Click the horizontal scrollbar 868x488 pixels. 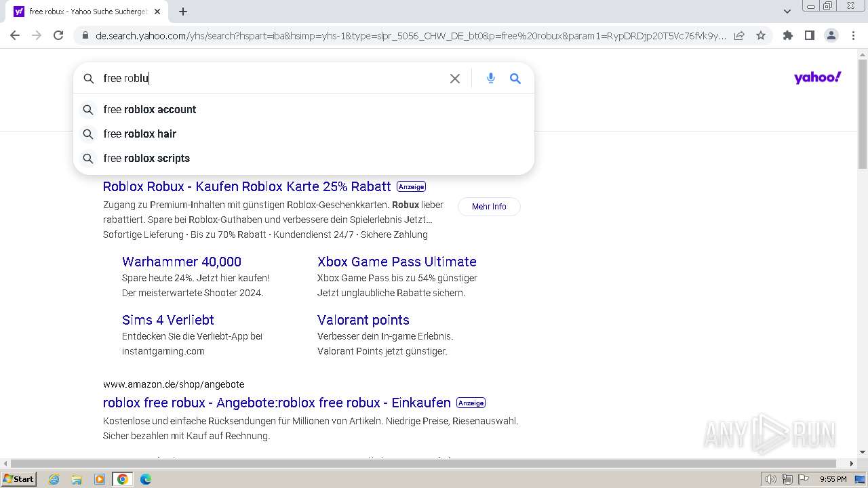coord(424,464)
